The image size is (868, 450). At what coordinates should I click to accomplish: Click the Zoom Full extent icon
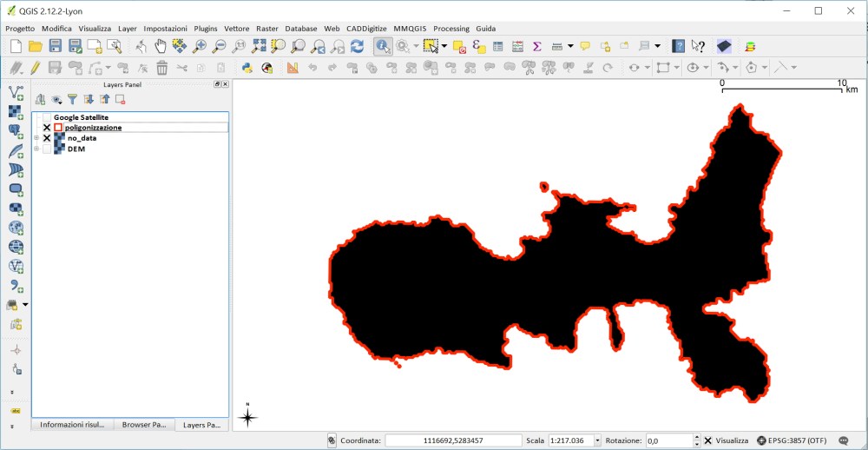[259, 46]
